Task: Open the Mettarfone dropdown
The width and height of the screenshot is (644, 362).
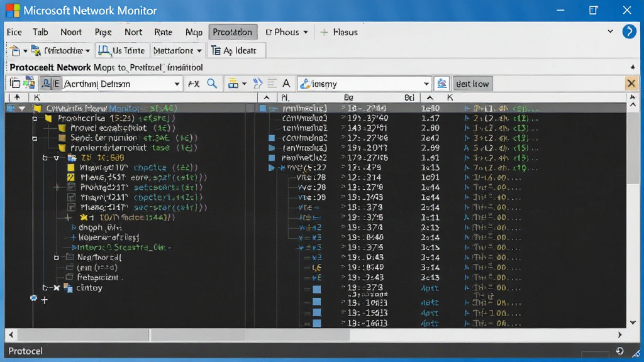Action: [x=177, y=50]
